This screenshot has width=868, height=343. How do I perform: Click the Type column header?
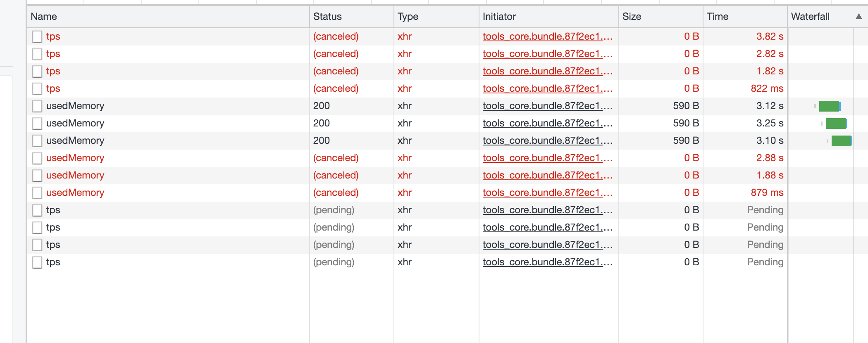pos(408,17)
